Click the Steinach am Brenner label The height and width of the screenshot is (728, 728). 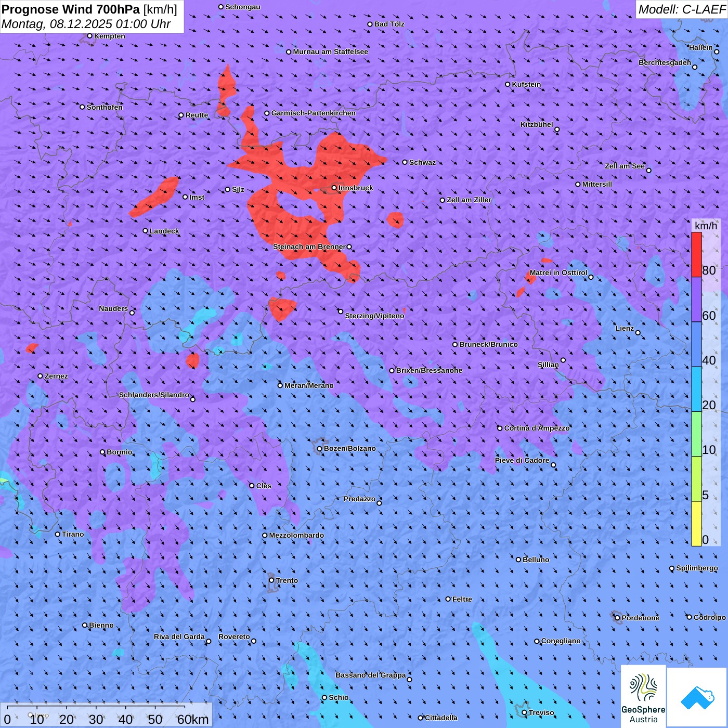[x=309, y=246]
